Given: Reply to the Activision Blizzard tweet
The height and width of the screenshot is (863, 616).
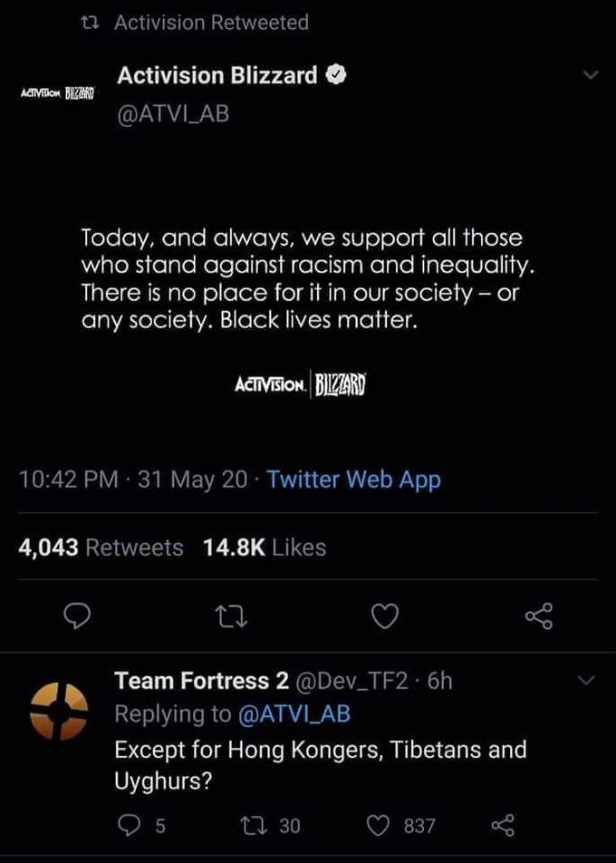Looking at the screenshot, I should 77,616.
